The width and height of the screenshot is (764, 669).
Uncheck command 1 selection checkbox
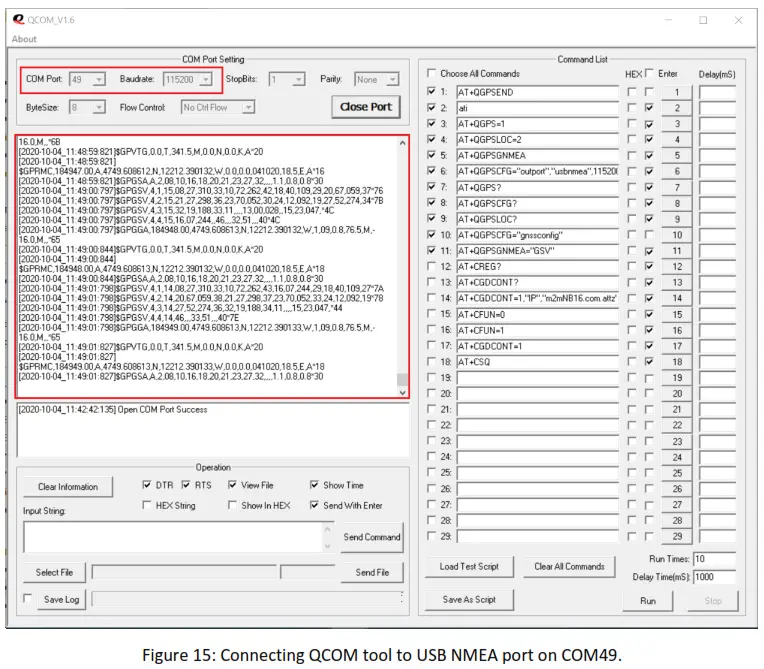point(431,91)
